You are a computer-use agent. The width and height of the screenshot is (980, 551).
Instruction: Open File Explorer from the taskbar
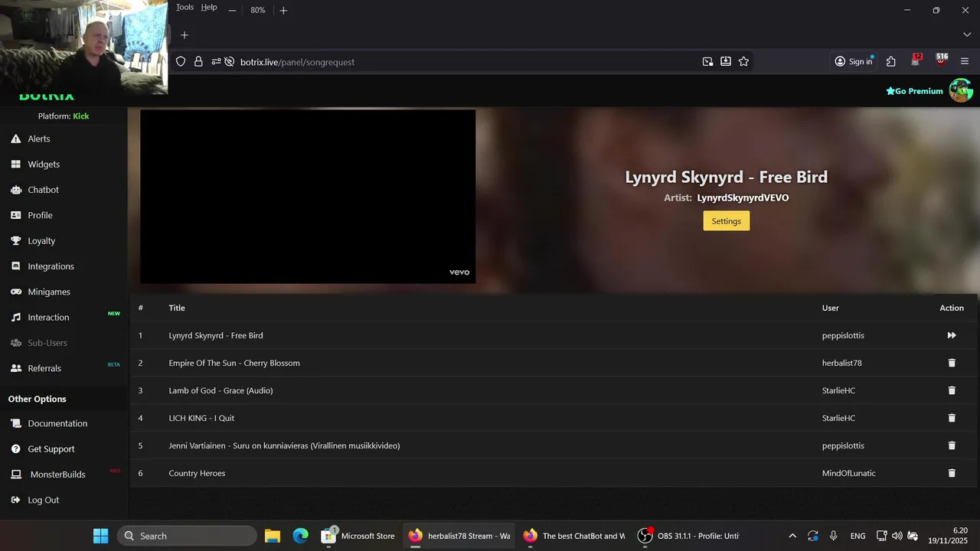273,536
